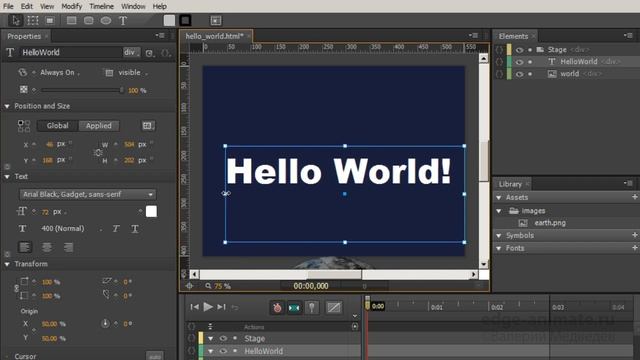The image size is (640, 360).
Task: Select earth.png in the Library
Action: pos(550,223)
